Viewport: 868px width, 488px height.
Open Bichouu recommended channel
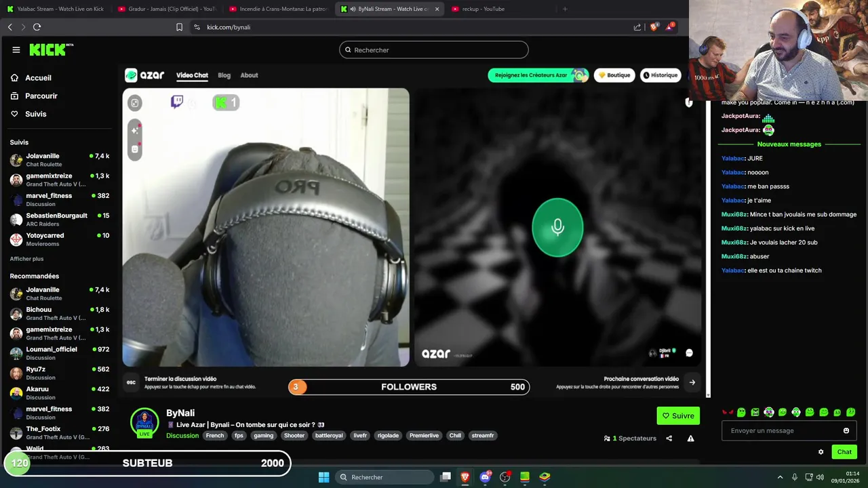[60, 314]
